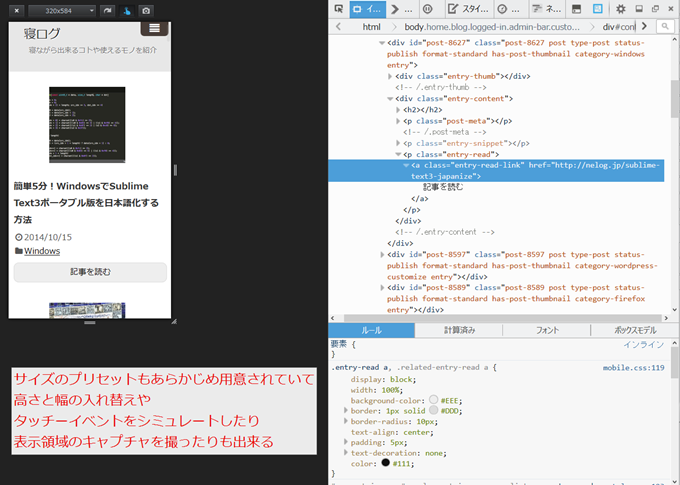
Task: Open the Style Editor tab
Action: click(468, 9)
